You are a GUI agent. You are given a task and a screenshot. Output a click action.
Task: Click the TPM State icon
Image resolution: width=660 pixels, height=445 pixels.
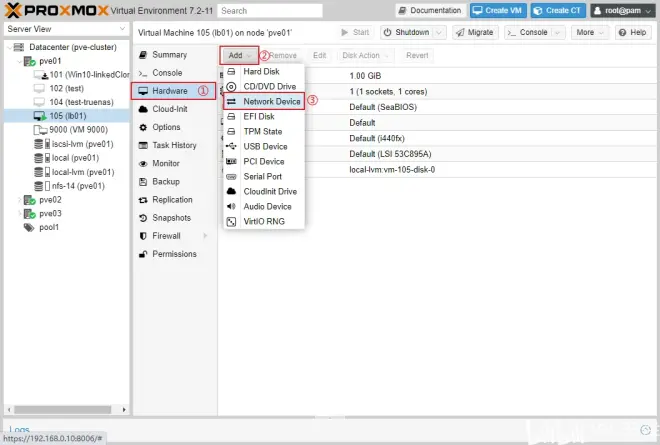tap(231, 132)
